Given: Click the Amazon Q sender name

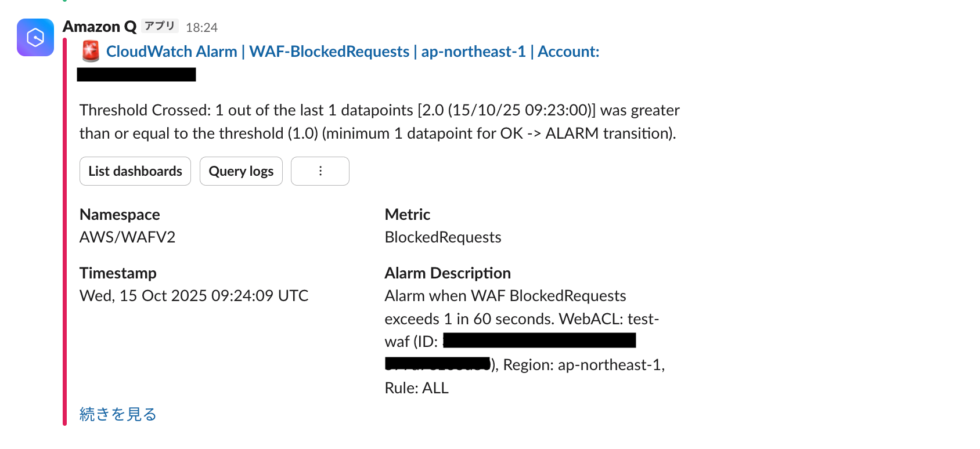Looking at the screenshot, I should click(99, 27).
